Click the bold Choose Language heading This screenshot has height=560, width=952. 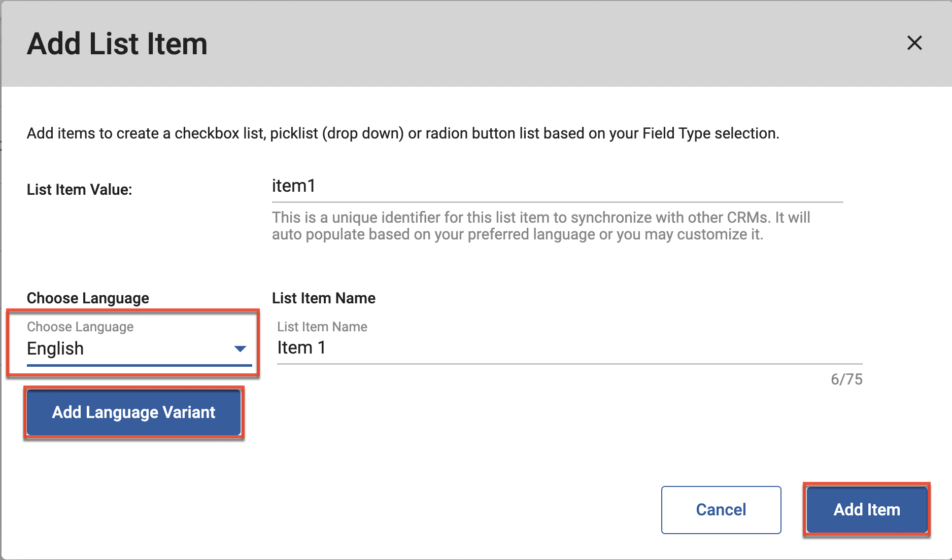point(88,298)
